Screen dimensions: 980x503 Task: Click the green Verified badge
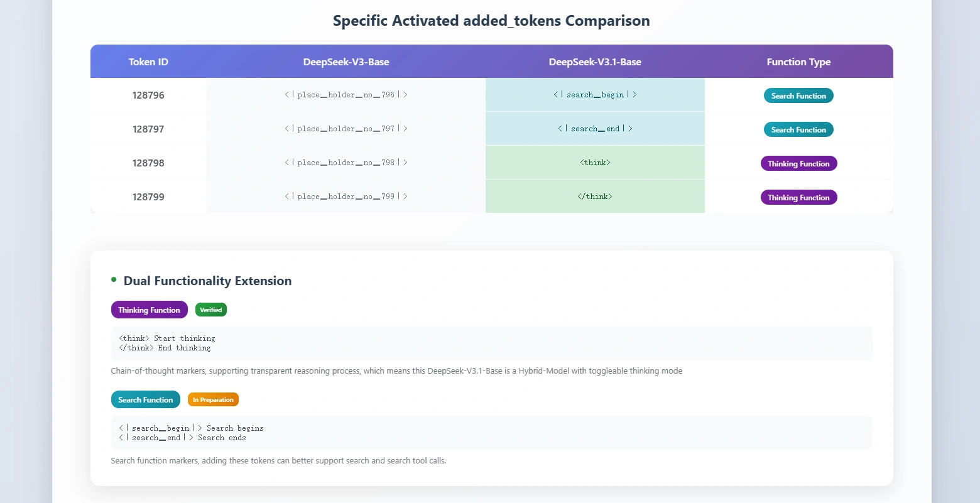pos(211,310)
